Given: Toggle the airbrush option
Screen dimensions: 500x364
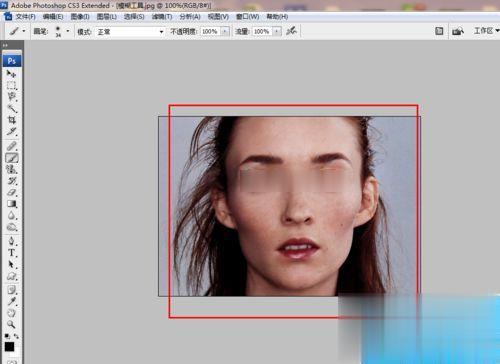Looking at the screenshot, I should [x=291, y=31].
